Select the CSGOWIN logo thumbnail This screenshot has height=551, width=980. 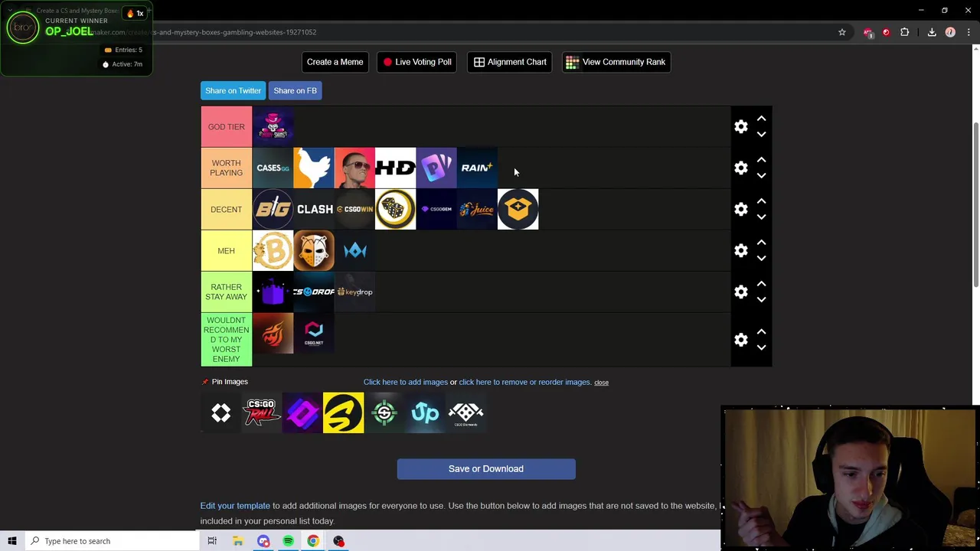click(x=354, y=209)
